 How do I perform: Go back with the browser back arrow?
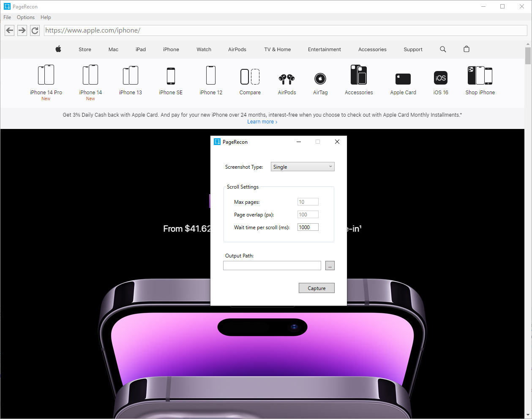coord(10,30)
